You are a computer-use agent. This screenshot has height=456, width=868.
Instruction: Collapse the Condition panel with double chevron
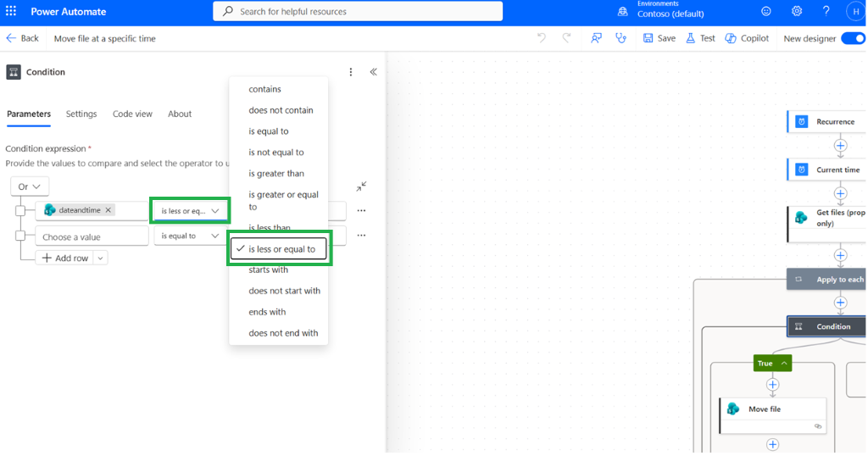[374, 72]
